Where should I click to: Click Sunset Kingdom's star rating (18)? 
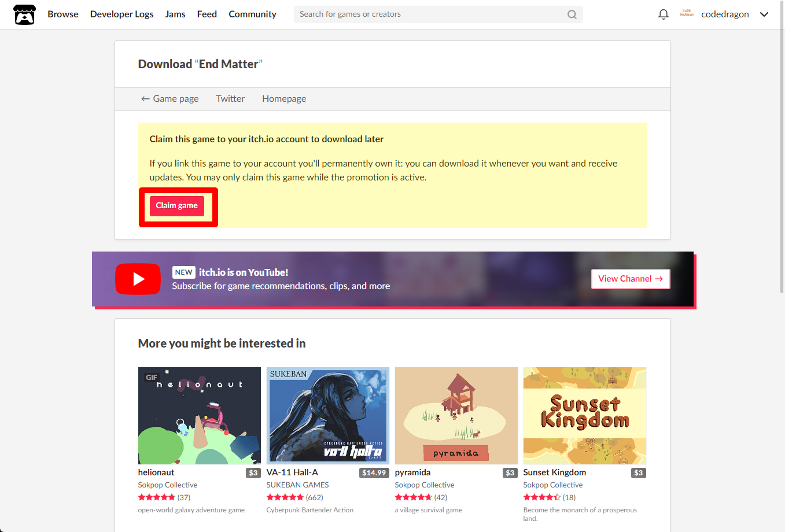point(550,497)
